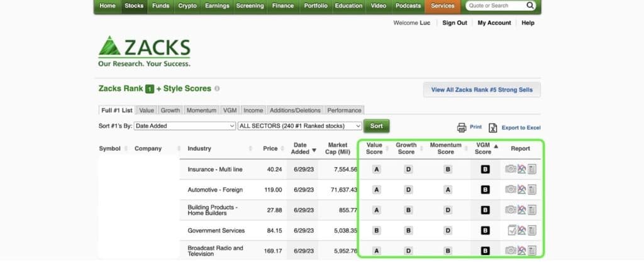
Task: Open report document icon for Broadcast Radio row
Action: pyautogui.click(x=532, y=251)
